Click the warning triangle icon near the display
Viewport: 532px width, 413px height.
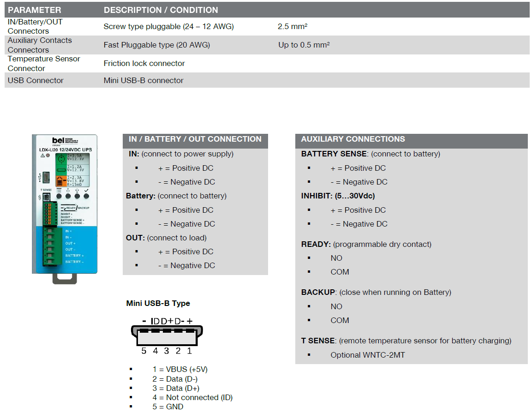coord(42,155)
